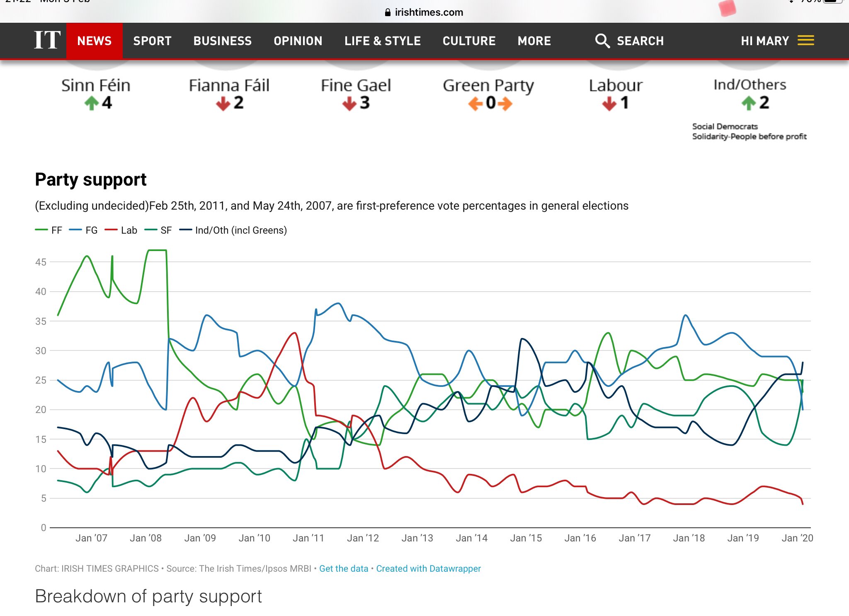Click the FG blue legend swatch

point(75,230)
